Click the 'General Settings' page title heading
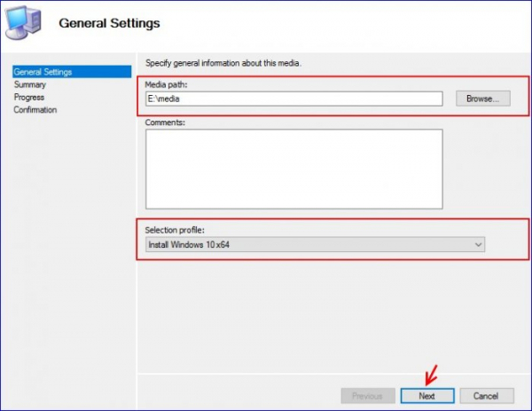Viewport: 532px width, 411px height. [x=109, y=23]
